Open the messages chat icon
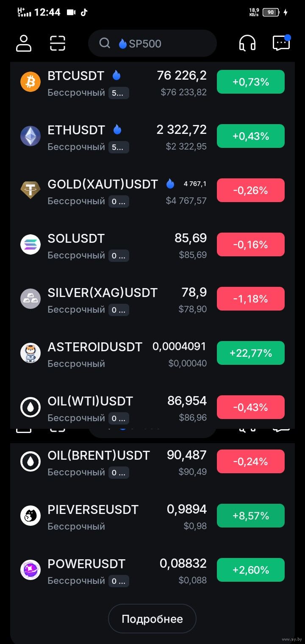The image size is (305, 644). 281,43
